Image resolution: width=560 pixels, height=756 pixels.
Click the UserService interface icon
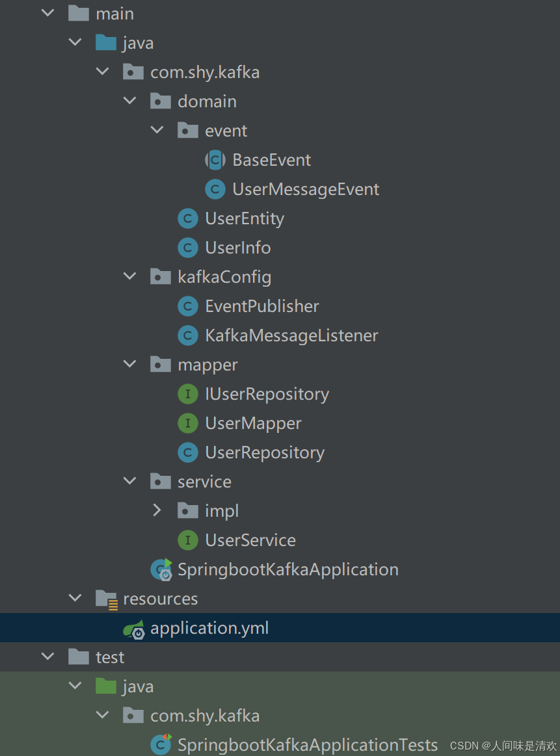(188, 540)
